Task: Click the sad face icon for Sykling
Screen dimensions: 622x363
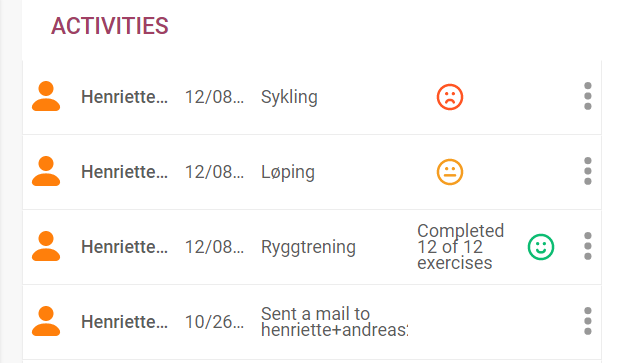Action: pyautogui.click(x=450, y=97)
